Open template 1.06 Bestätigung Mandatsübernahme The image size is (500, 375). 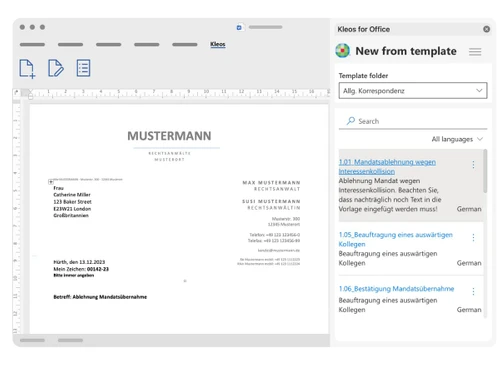pyautogui.click(x=396, y=289)
